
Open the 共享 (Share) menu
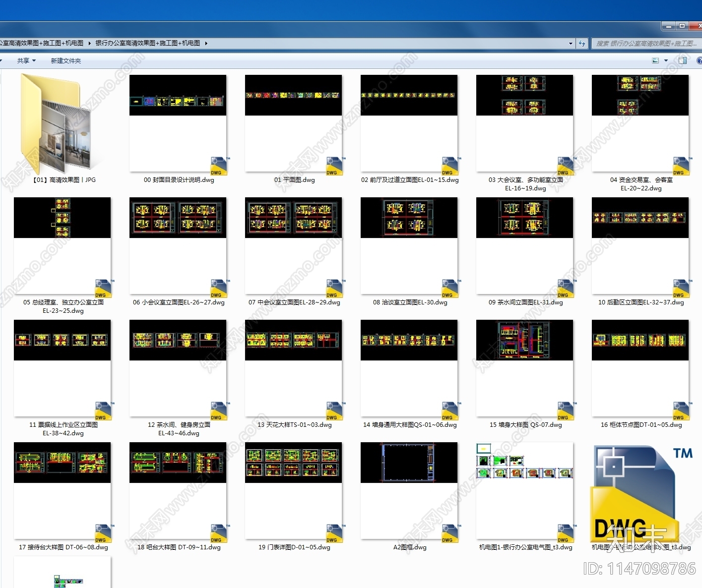(x=26, y=60)
